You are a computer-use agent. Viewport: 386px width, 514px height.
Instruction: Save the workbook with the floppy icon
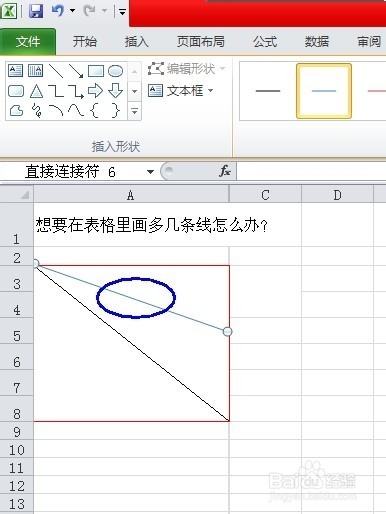click(36, 11)
